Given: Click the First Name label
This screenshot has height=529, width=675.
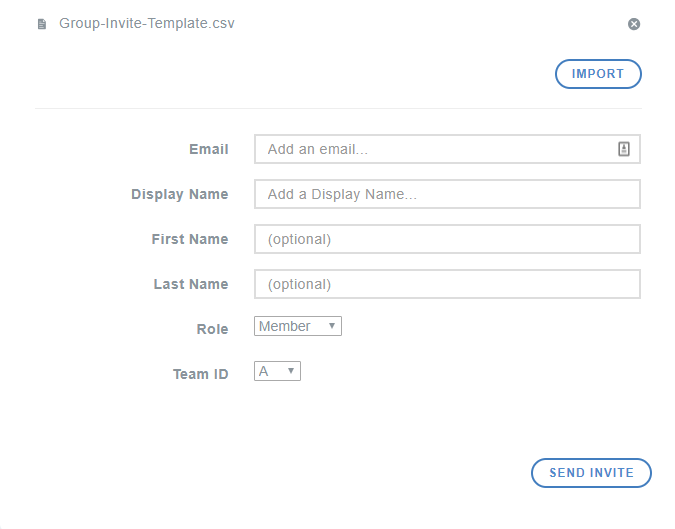Looking at the screenshot, I should [x=190, y=239].
